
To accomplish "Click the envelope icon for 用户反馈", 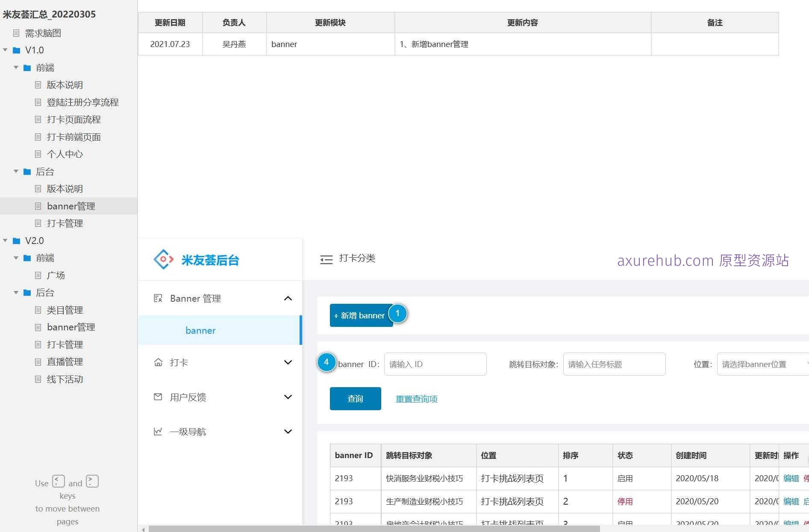I will (x=158, y=397).
